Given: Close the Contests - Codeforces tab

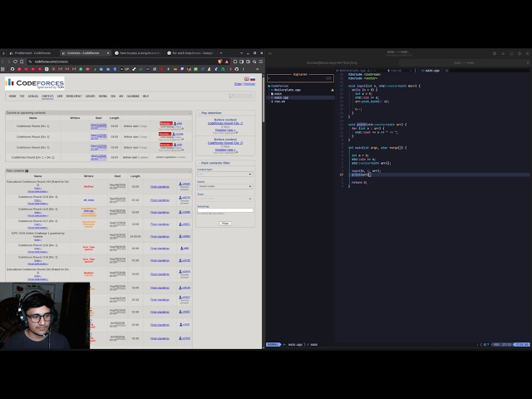Looking at the screenshot, I should [108, 53].
